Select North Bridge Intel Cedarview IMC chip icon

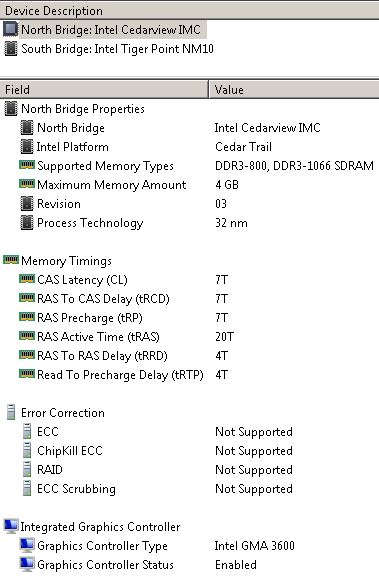point(11,29)
